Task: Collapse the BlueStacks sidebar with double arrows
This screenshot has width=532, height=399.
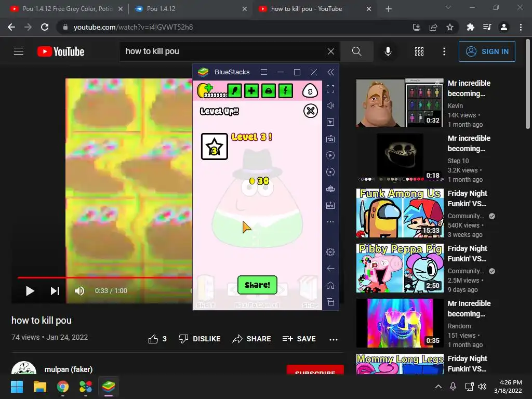Action: [x=330, y=72]
